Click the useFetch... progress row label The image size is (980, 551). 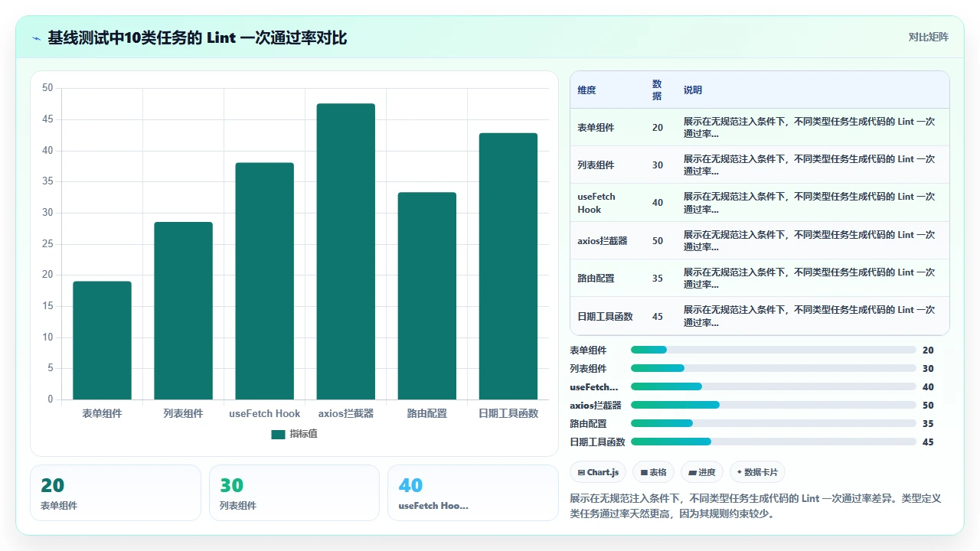(593, 386)
